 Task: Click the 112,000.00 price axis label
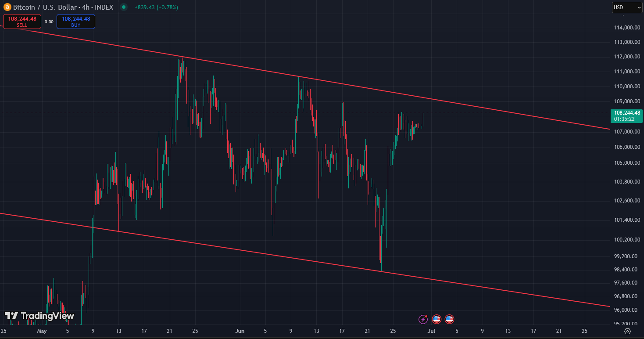click(x=626, y=57)
